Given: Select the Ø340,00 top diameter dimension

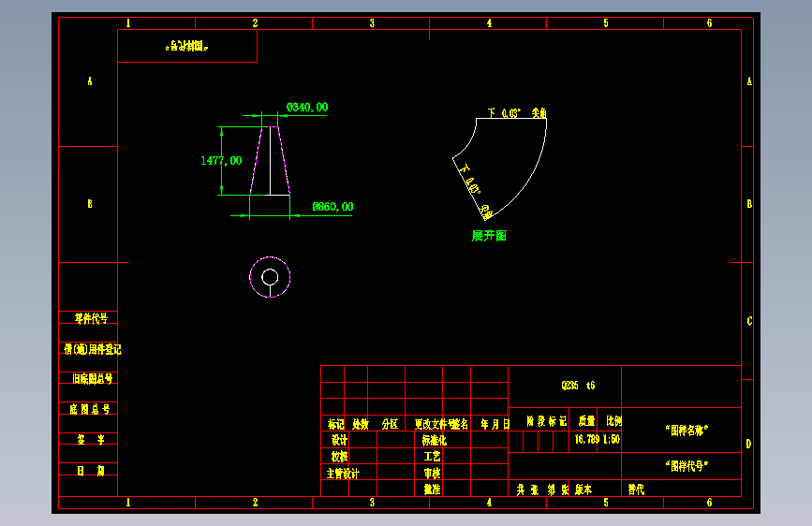Looking at the screenshot, I should (x=307, y=108).
